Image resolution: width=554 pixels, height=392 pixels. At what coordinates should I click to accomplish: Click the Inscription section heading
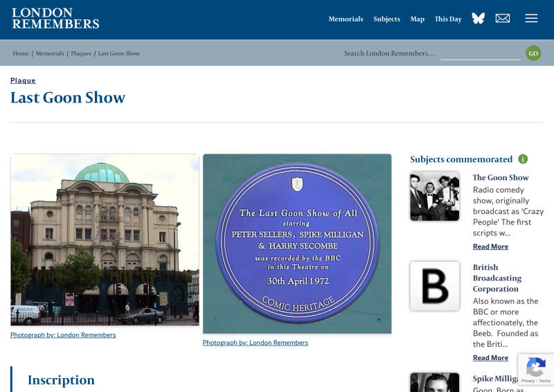click(61, 380)
